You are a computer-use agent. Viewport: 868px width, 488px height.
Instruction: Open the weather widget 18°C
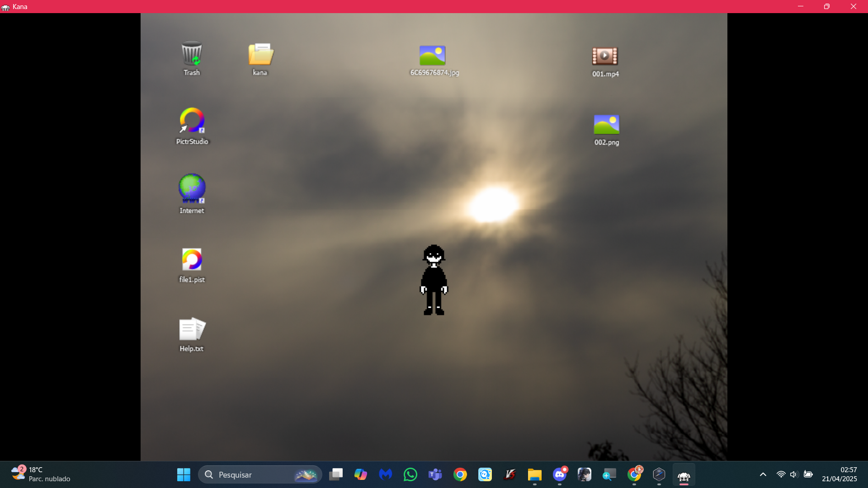click(41, 474)
